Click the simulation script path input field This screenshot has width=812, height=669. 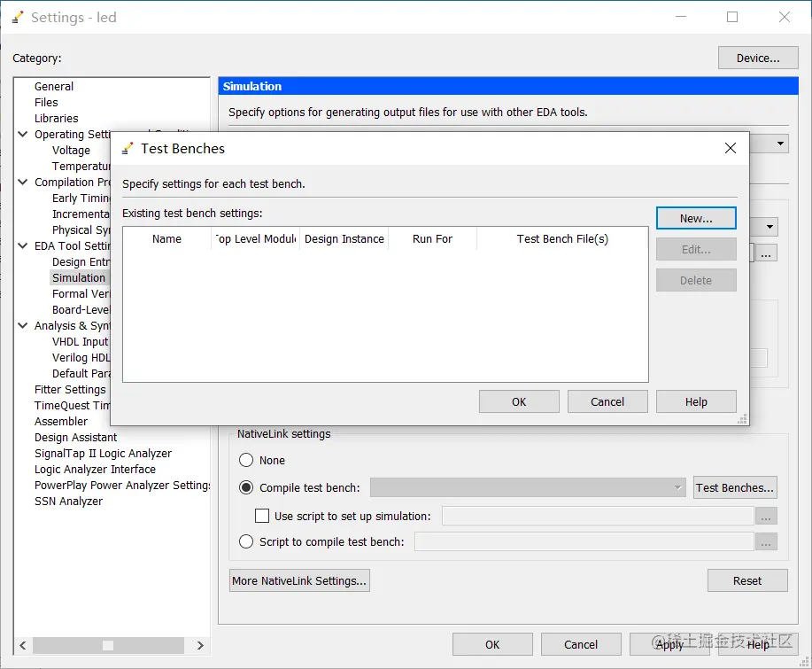point(598,516)
